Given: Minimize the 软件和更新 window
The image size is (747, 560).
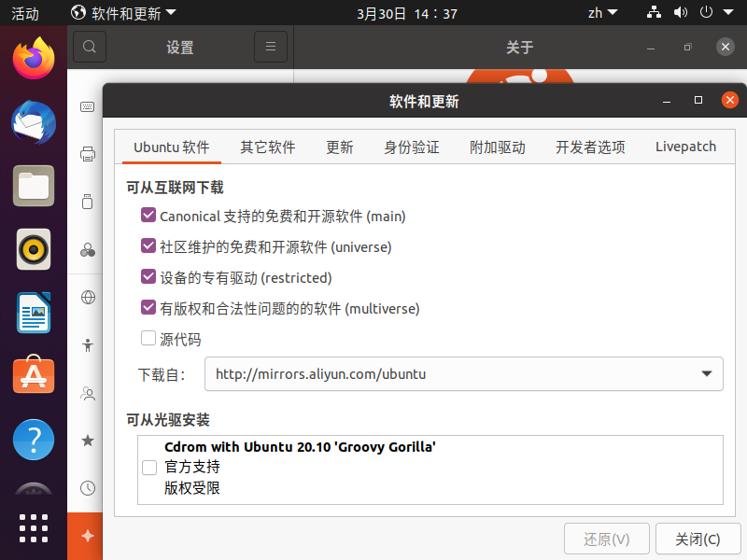Looking at the screenshot, I should pos(667,101).
